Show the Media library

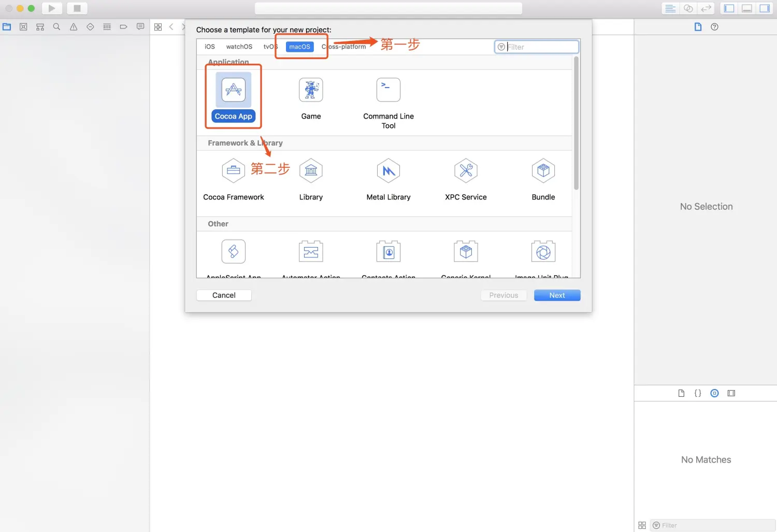pos(731,393)
